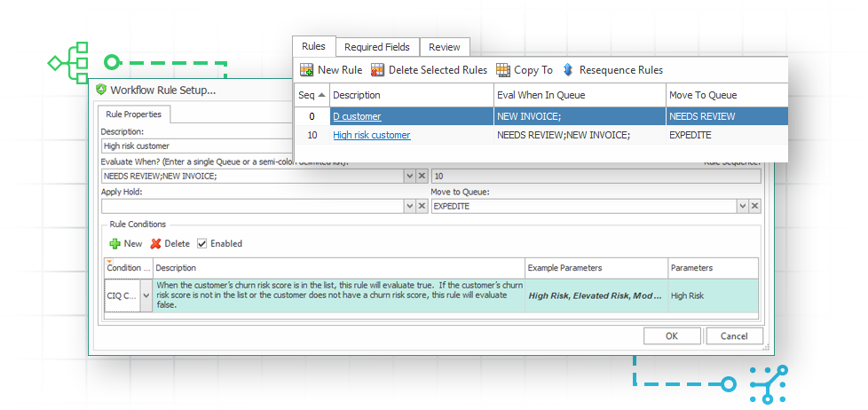Viewport: 868px width, 410px height.
Task: Click the Cancel button
Action: [x=734, y=335]
